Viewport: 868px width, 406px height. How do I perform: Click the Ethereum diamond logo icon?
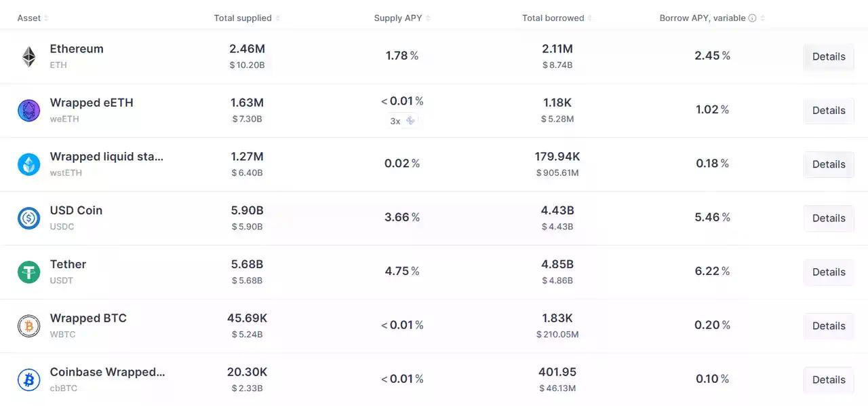(28, 56)
